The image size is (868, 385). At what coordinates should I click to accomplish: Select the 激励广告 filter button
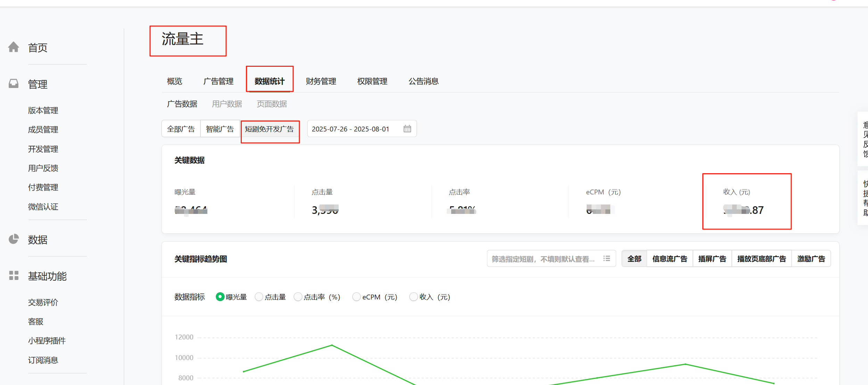(x=811, y=259)
